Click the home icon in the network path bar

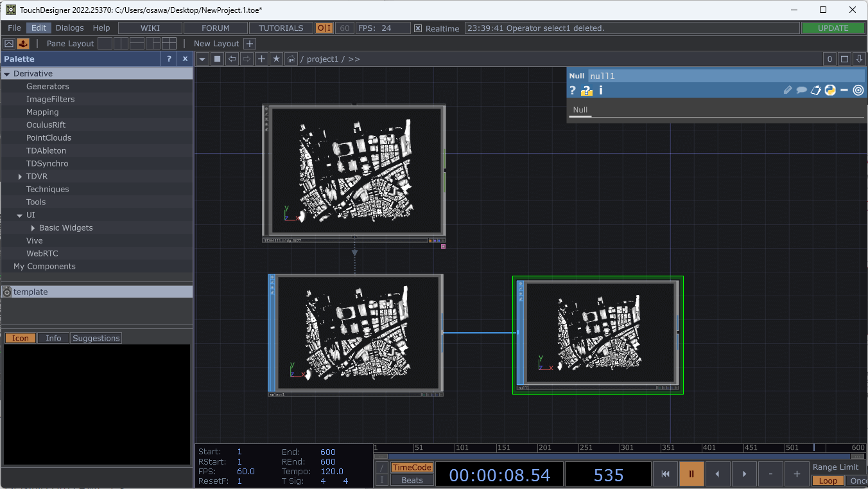point(290,58)
